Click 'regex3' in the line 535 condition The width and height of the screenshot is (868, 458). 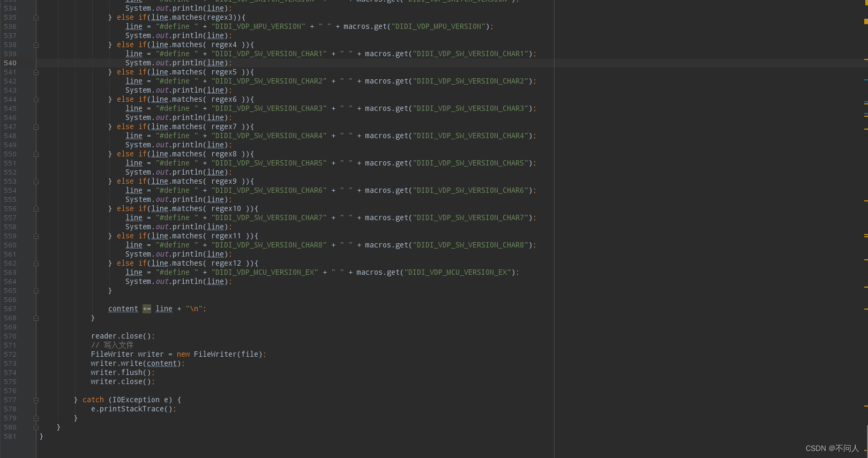tap(220, 18)
